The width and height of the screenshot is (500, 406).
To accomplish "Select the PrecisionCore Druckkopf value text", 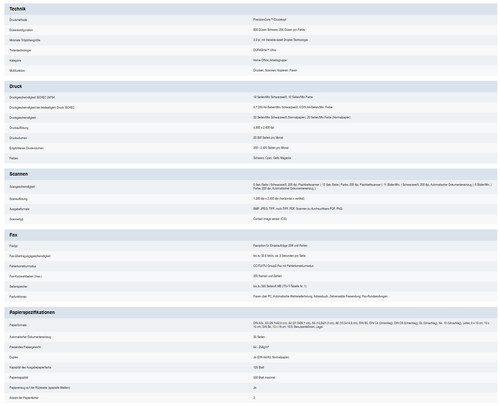I will (x=270, y=20).
